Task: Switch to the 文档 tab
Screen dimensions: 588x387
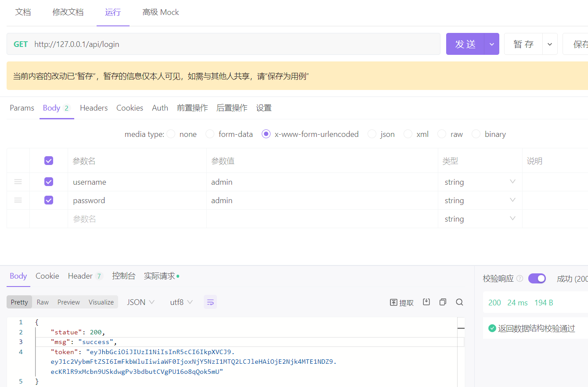Action: tap(23, 12)
